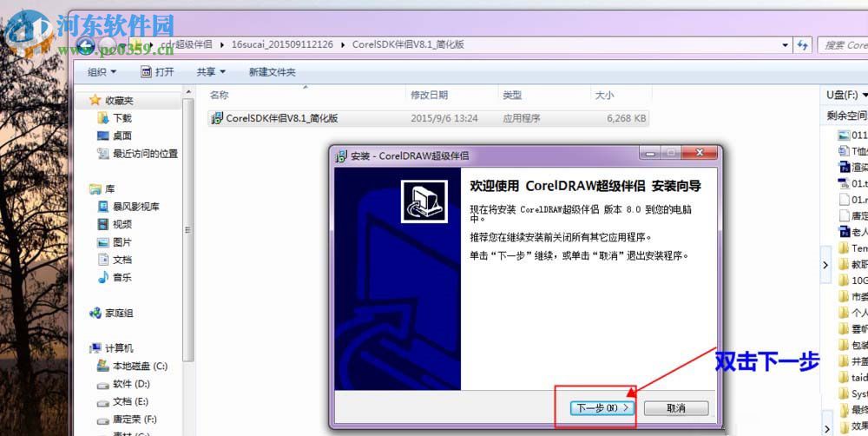The image size is (868, 436).
Task: Open 收藏夹 in navigation pane
Action: [119, 100]
